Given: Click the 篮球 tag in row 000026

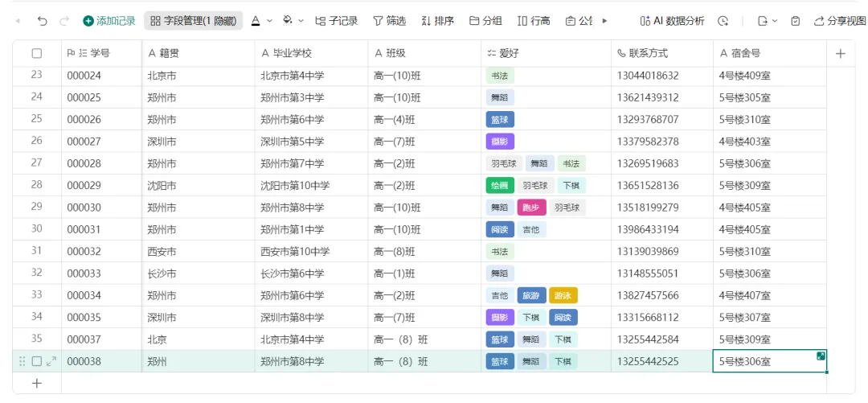Looking at the screenshot, I should tap(500, 119).
